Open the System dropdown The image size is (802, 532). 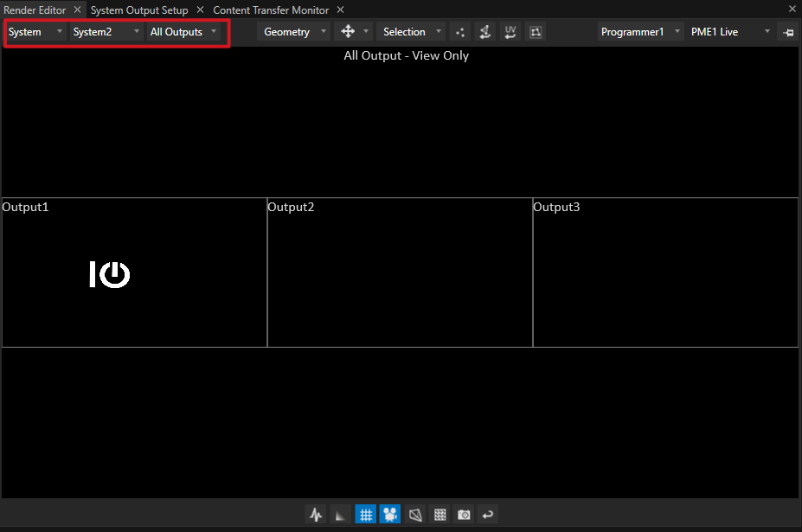tap(35, 32)
